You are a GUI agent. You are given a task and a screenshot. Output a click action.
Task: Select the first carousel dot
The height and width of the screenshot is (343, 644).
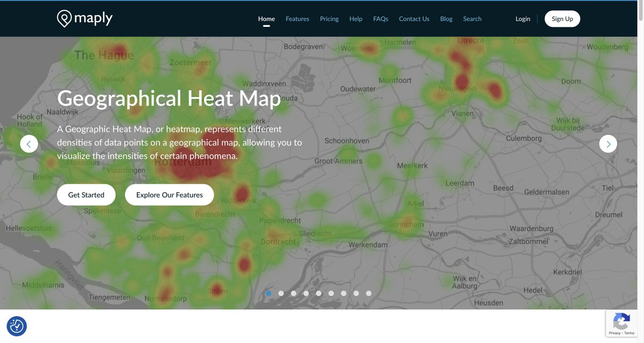pyautogui.click(x=268, y=294)
